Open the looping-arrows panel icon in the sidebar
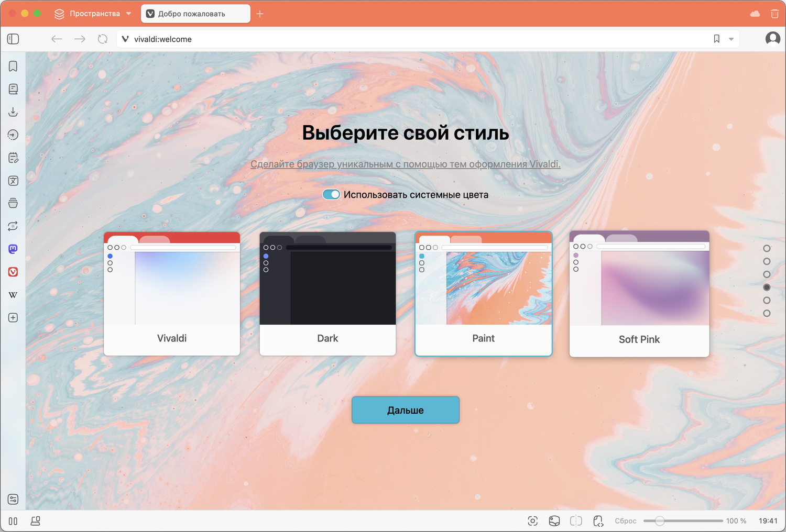786x532 pixels. coord(13,226)
